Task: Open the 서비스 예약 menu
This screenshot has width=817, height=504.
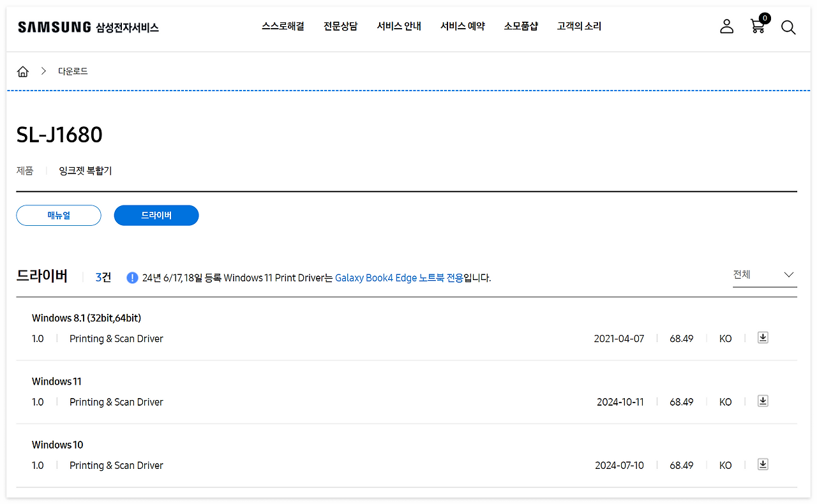Action: [x=463, y=26]
